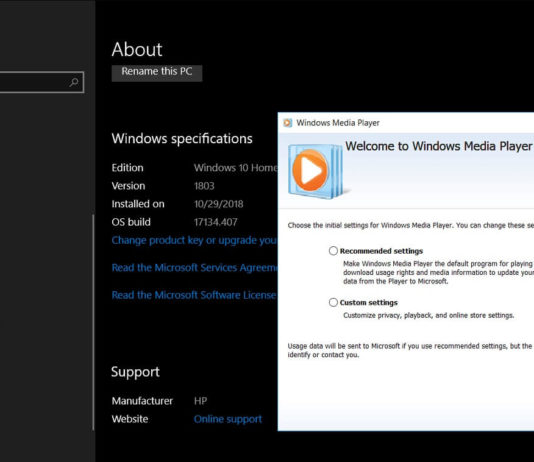The height and width of the screenshot is (462, 534).
Task: Click the Usage data will be sent notice
Action: tap(410, 350)
